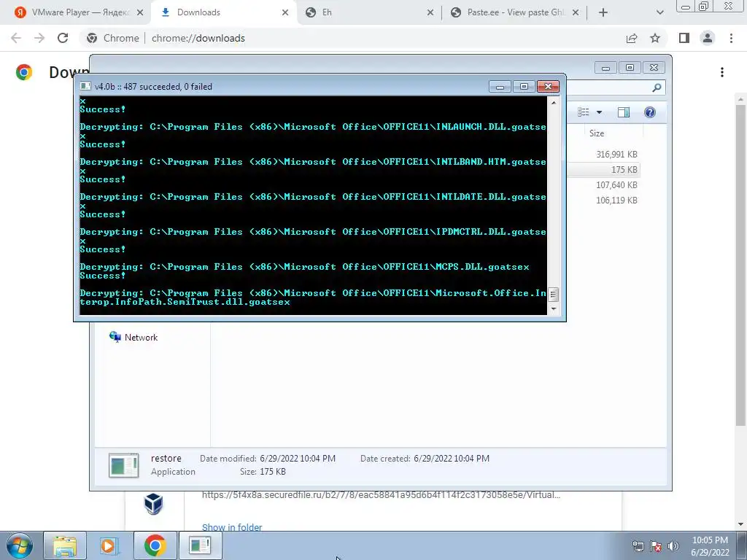747x560 pixels.
Task: Change Explorer view icon
Action: [584, 112]
